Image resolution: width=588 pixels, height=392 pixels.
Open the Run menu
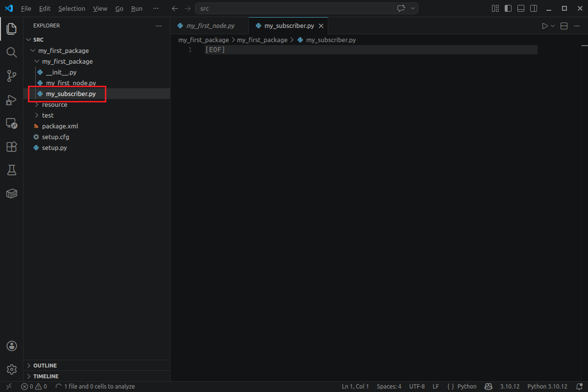(137, 8)
